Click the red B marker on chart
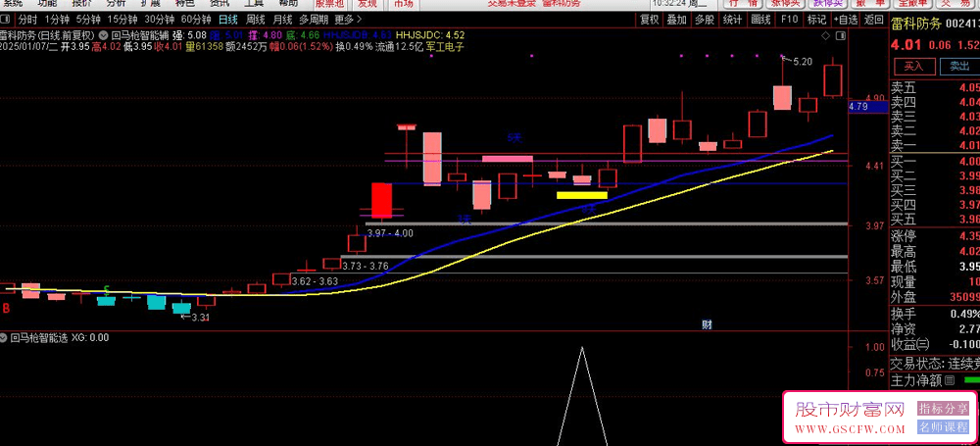The width and height of the screenshot is (980, 446). coord(6,308)
